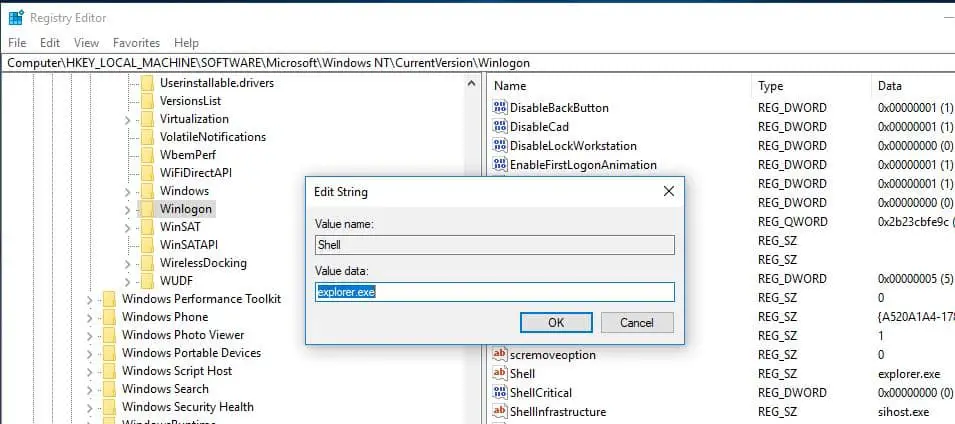Screen dimensions: 955x424
Task: Select the Winlogon folder in tree
Action: [x=186, y=209]
